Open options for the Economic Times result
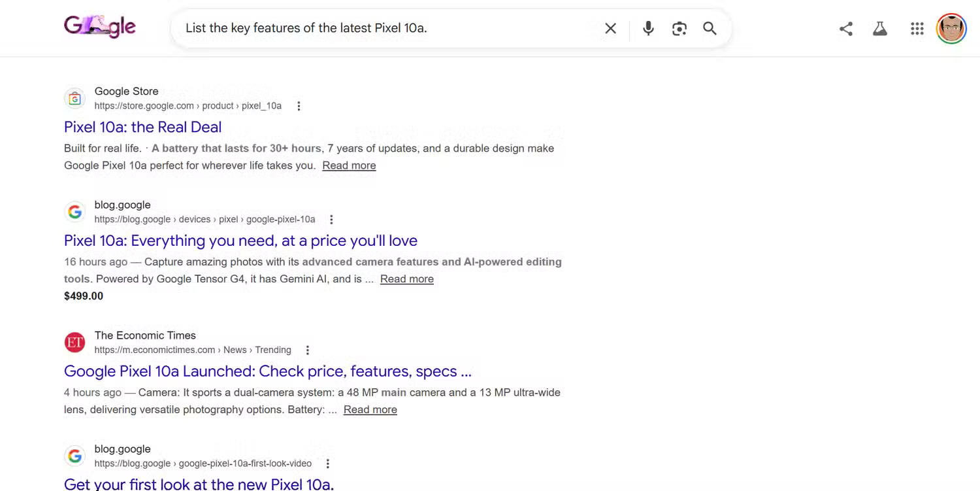The image size is (980, 491). tap(307, 350)
